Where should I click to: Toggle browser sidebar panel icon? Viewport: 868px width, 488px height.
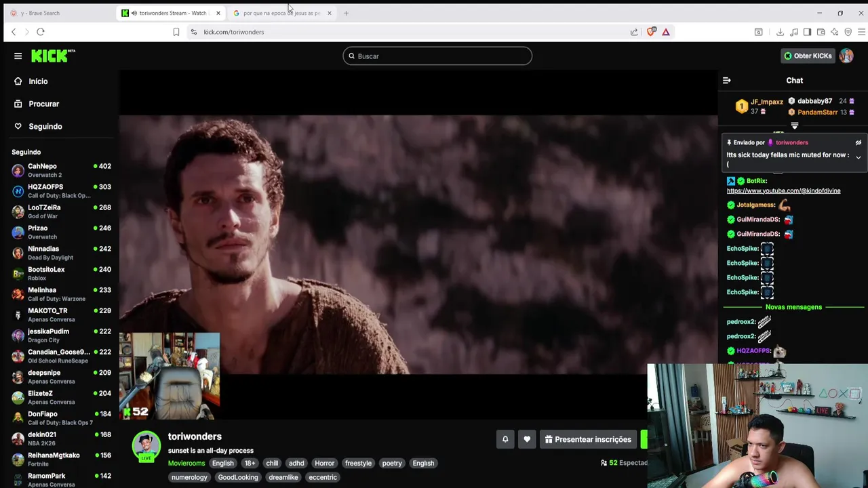(x=807, y=32)
